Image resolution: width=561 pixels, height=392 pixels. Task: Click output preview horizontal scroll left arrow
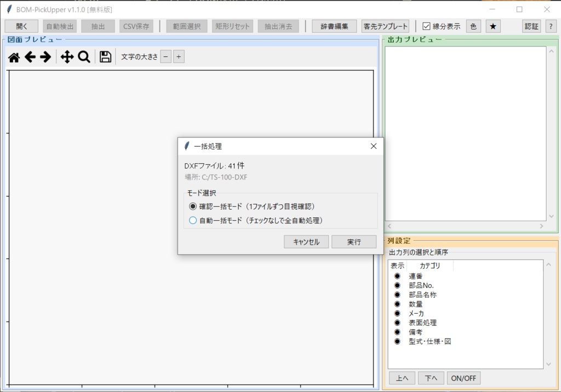point(390,226)
